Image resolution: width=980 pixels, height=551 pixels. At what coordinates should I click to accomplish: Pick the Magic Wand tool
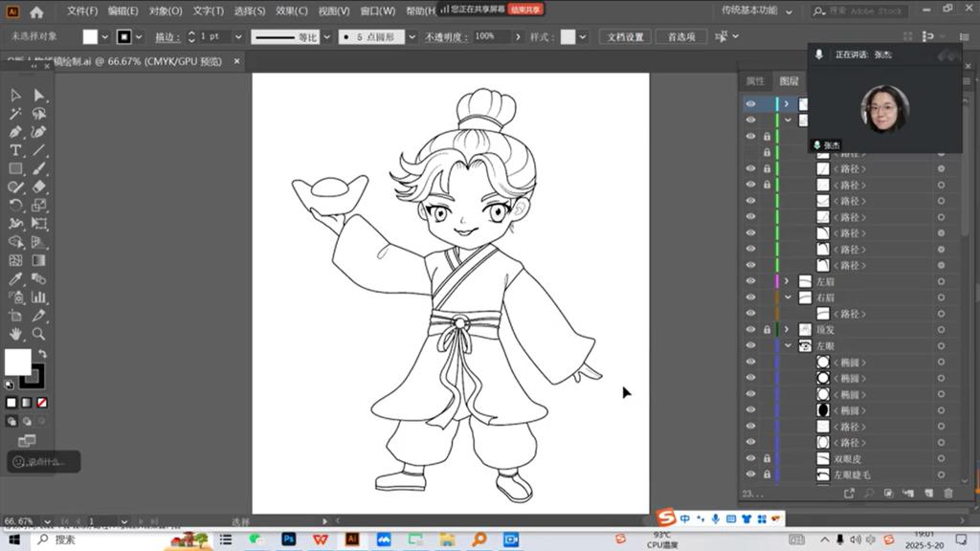[x=16, y=113]
